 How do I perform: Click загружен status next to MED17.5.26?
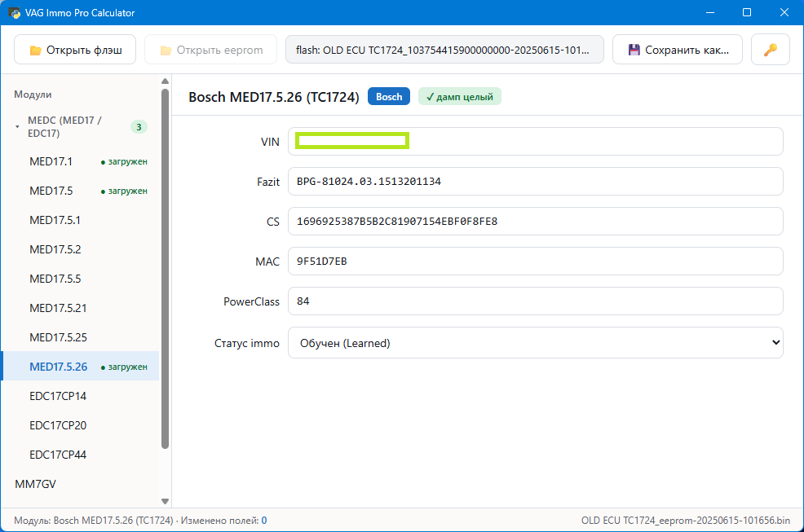coord(124,367)
